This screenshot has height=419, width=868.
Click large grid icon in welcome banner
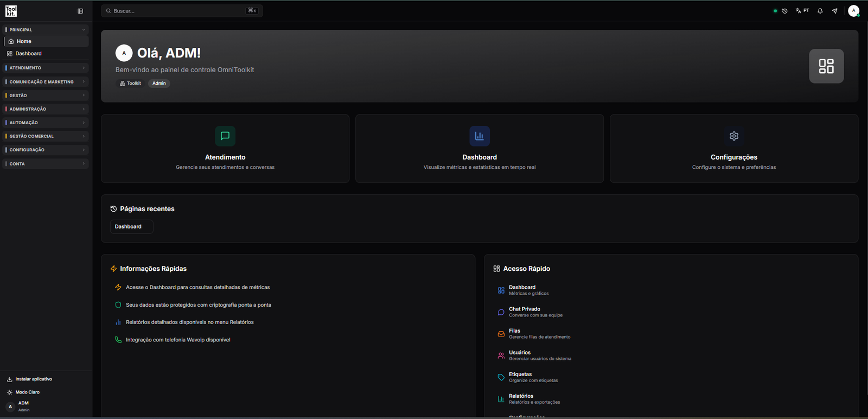[x=826, y=66]
